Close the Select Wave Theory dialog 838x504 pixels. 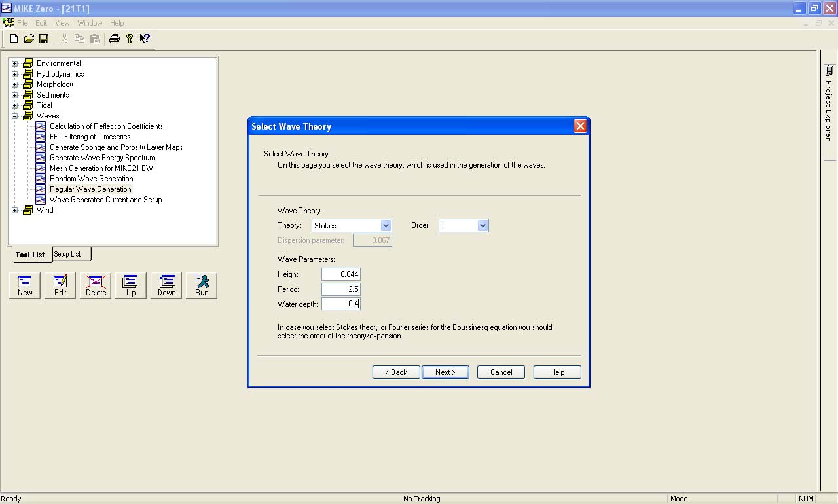pos(580,126)
